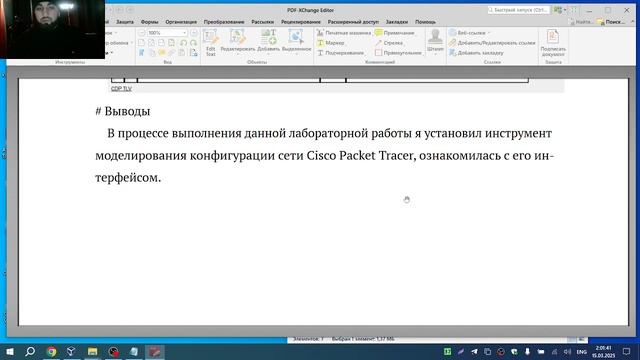This screenshot has height=360, width=640.
Task: Click Добавить/Редактировать ссылки link tool
Action: tap(492, 42)
